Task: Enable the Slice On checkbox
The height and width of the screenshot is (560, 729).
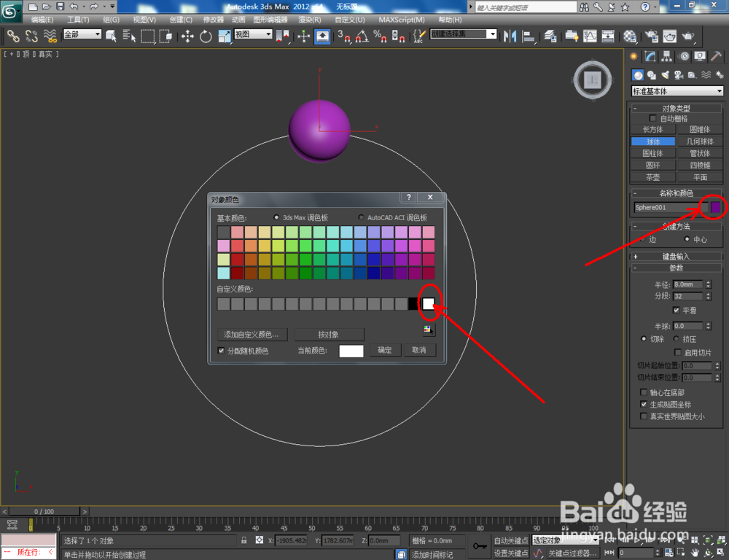Action: coord(678,353)
